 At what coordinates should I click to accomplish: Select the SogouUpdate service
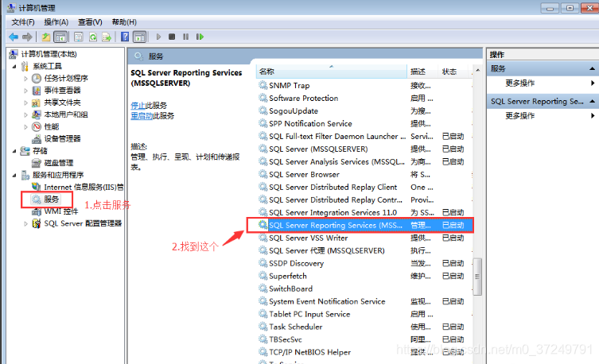click(365, 111)
